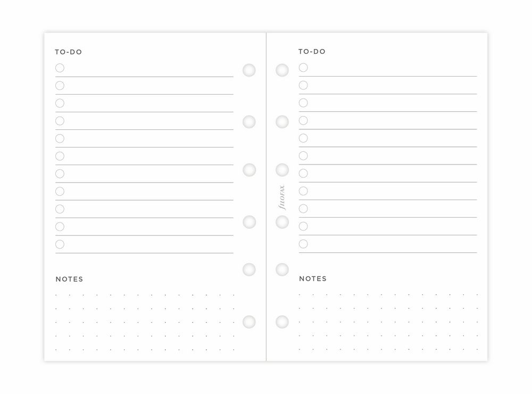
Task: Click the center fold line between pages
Action: pyautogui.click(x=267, y=197)
